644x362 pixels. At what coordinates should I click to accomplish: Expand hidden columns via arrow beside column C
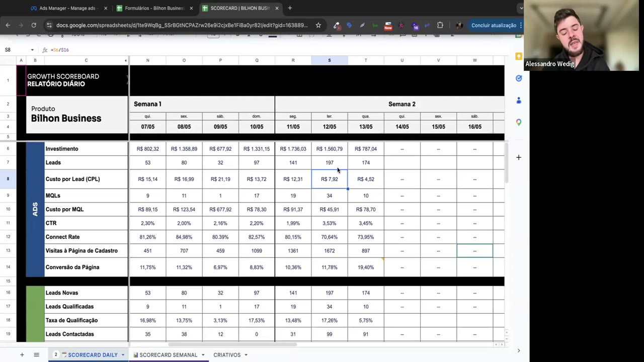tap(125, 61)
